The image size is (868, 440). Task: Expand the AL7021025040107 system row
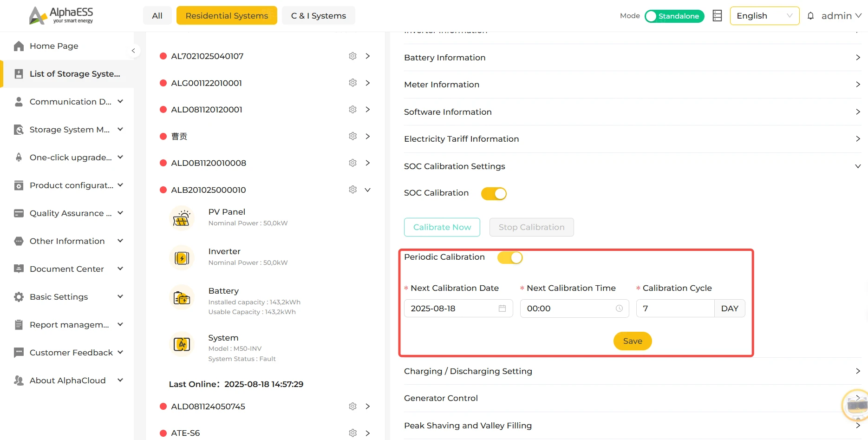coord(367,56)
